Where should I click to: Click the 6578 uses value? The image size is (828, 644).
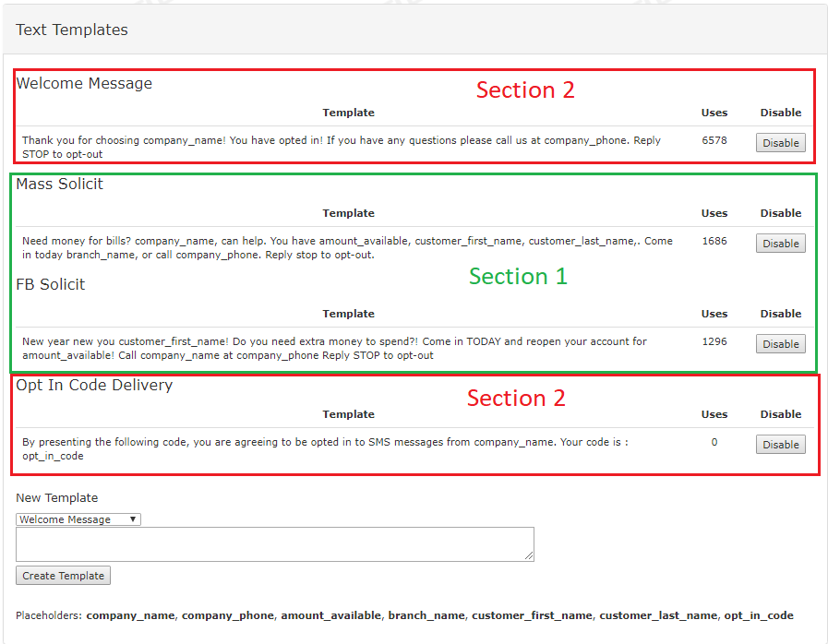714,140
